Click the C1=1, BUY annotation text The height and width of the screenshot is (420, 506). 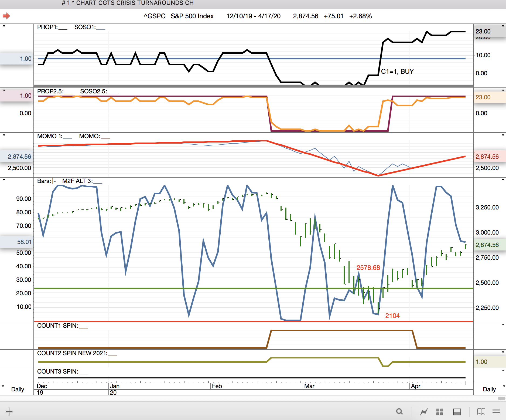[x=397, y=72]
